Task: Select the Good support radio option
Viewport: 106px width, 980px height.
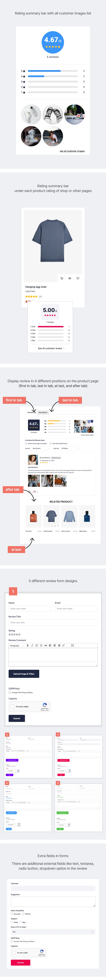Action: click(x=12, y=922)
